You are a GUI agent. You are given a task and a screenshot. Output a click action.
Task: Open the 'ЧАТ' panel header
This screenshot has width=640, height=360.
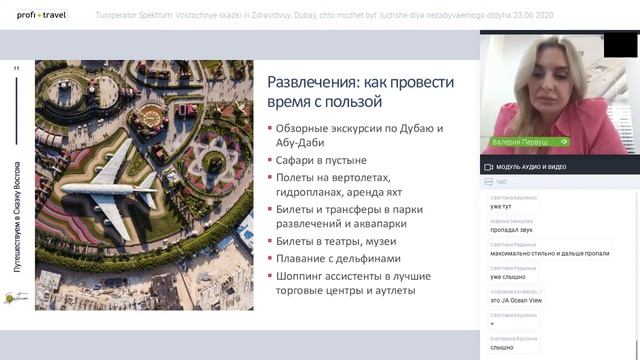(560, 182)
